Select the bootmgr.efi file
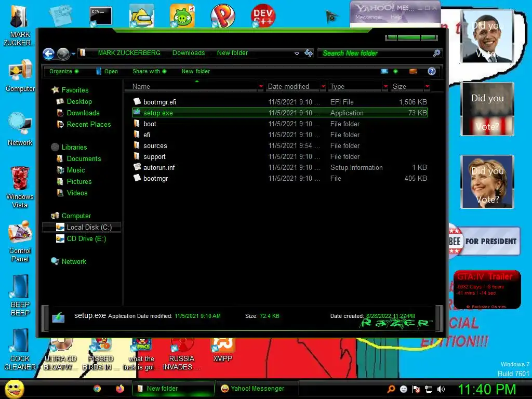 (x=280, y=102)
